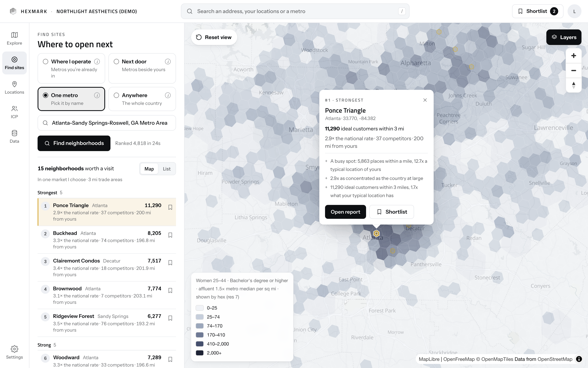Switch results to Map view
The height and width of the screenshot is (368, 588).
coord(149,169)
